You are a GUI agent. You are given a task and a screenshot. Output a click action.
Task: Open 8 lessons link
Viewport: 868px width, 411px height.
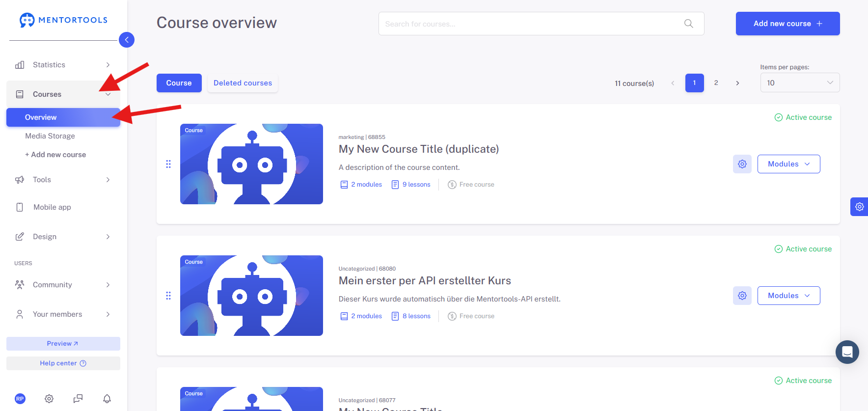pyautogui.click(x=411, y=316)
